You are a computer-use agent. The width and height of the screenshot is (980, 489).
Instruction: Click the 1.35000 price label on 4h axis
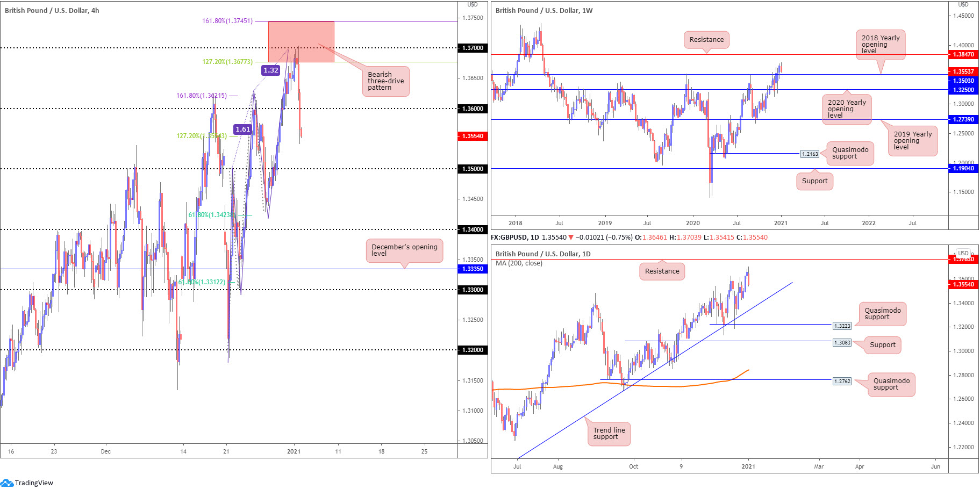tap(473, 169)
